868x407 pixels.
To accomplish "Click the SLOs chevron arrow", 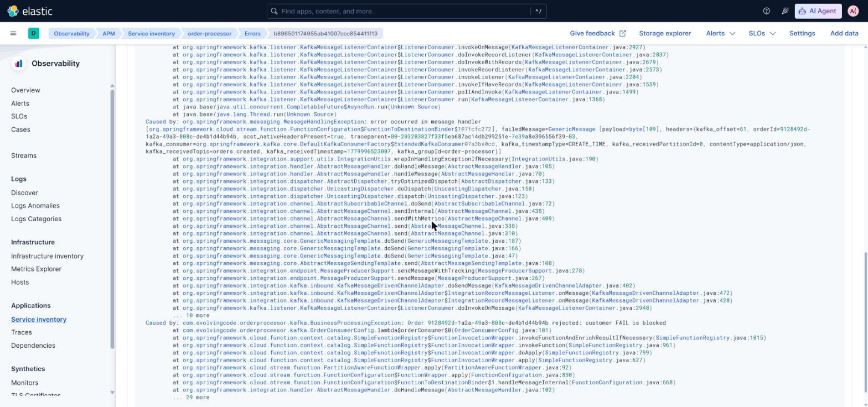I will pos(772,33).
